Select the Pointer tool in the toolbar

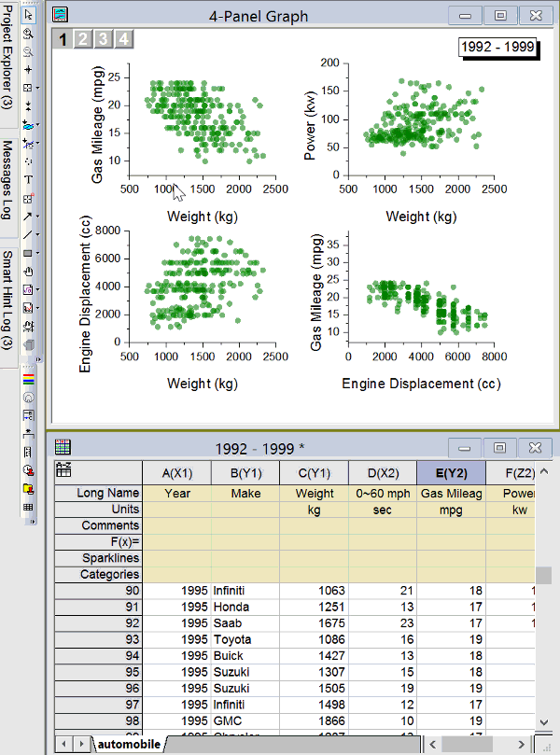pyautogui.click(x=28, y=15)
